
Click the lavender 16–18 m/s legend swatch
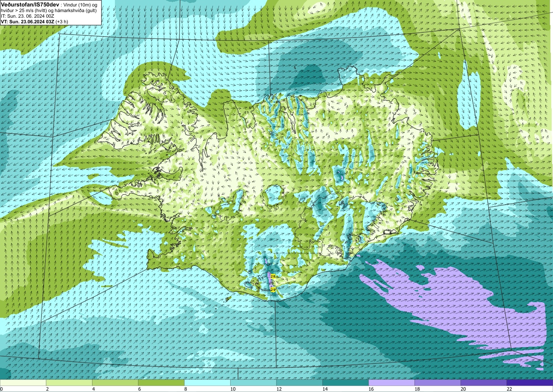pyautogui.click(x=392, y=383)
